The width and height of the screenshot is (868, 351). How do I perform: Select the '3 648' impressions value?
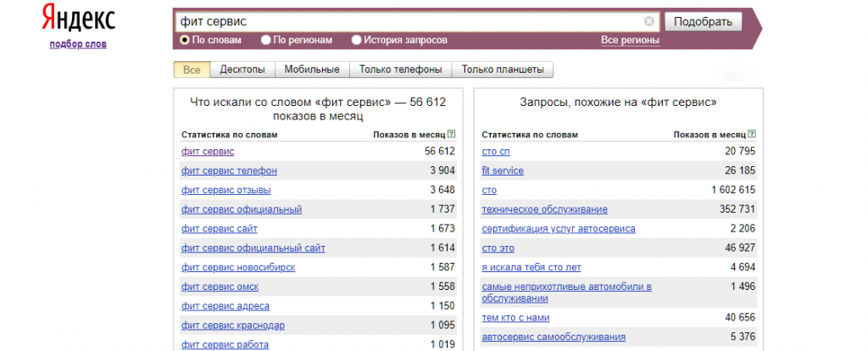(442, 190)
